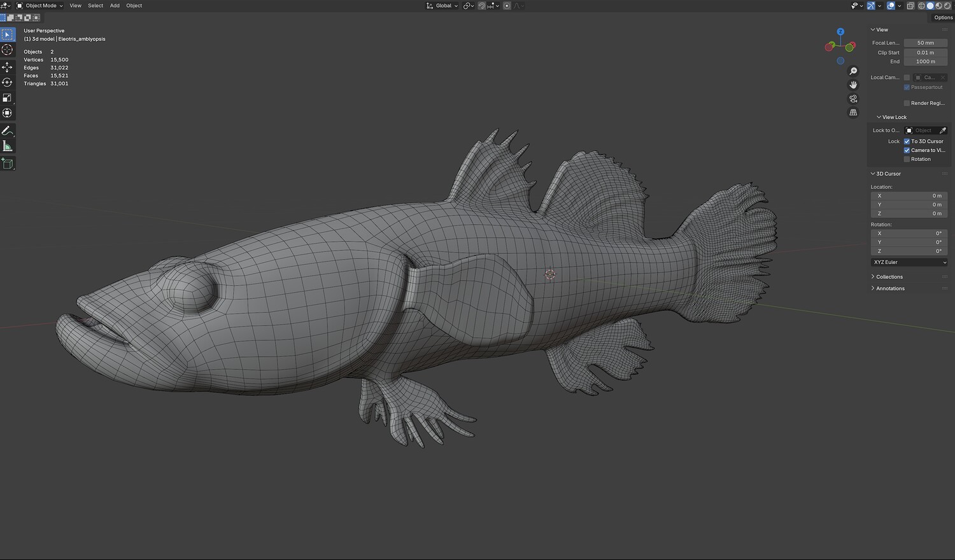Click the 3D Cursor Rotation Y field
The width and height of the screenshot is (955, 560).
coord(909,242)
